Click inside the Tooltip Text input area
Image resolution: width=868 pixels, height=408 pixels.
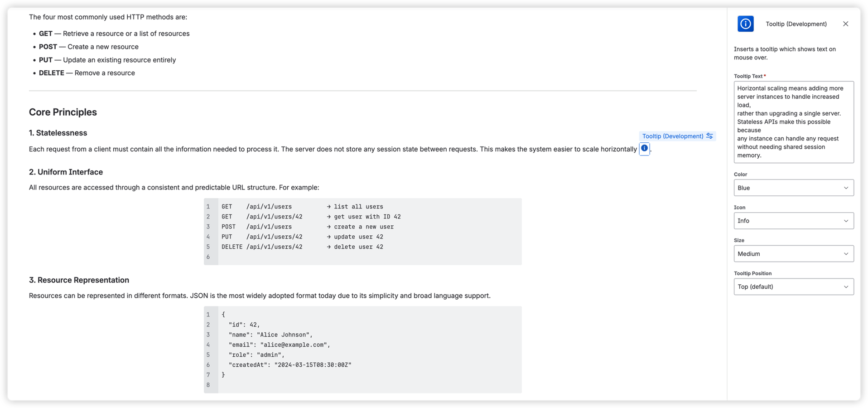tap(793, 122)
